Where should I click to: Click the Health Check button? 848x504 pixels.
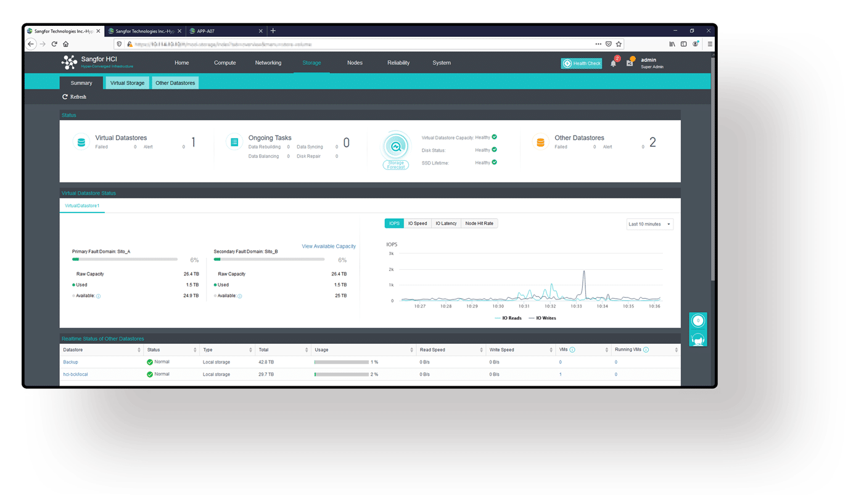(582, 63)
